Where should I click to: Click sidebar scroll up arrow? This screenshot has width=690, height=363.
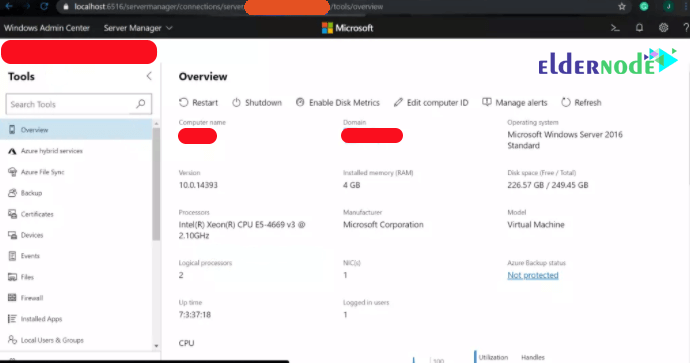(156, 124)
